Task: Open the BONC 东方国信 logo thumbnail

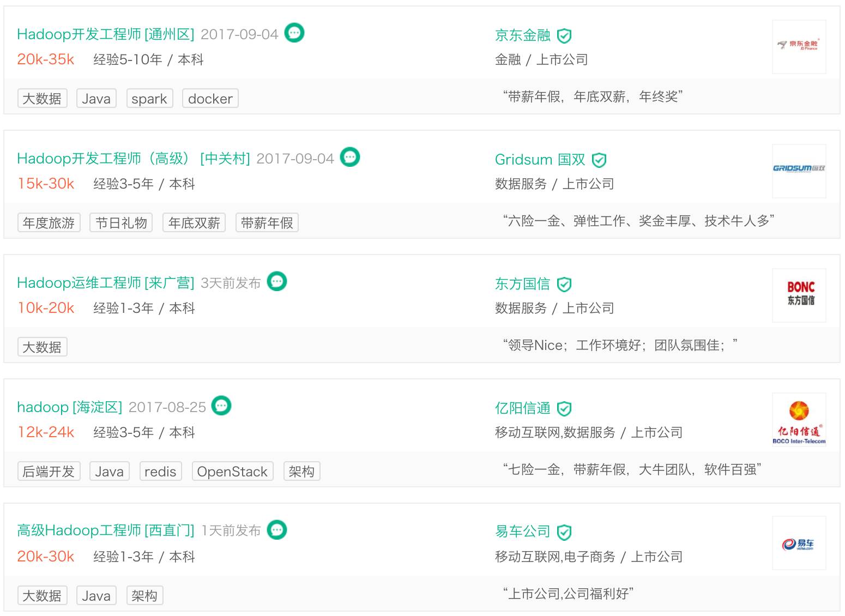Action: 799,295
